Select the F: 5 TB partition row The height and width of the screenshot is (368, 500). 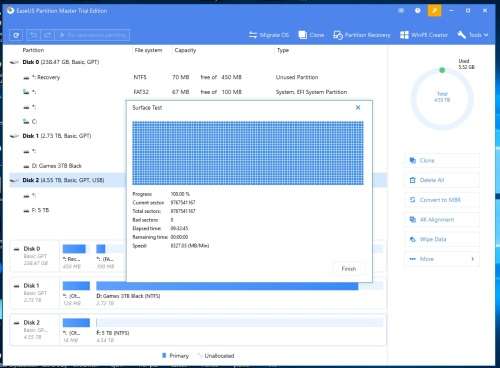(68, 210)
